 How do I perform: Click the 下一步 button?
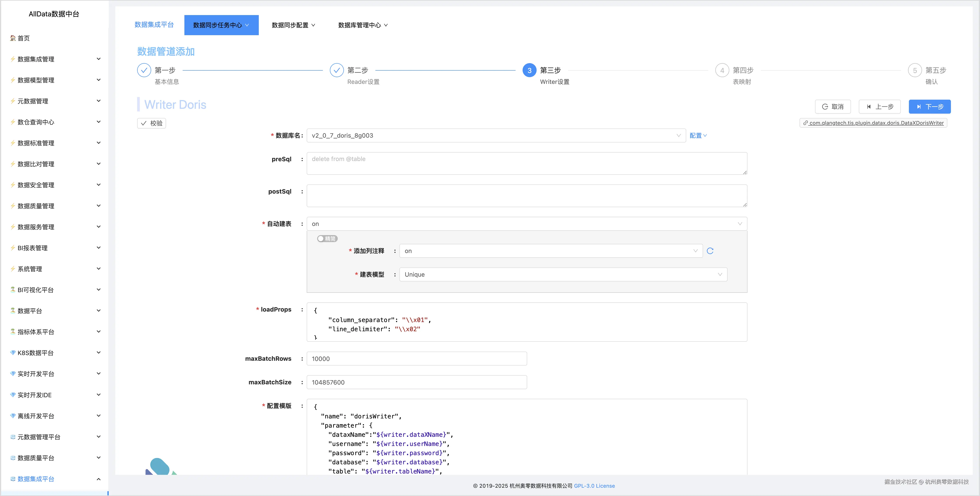coord(929,107)
